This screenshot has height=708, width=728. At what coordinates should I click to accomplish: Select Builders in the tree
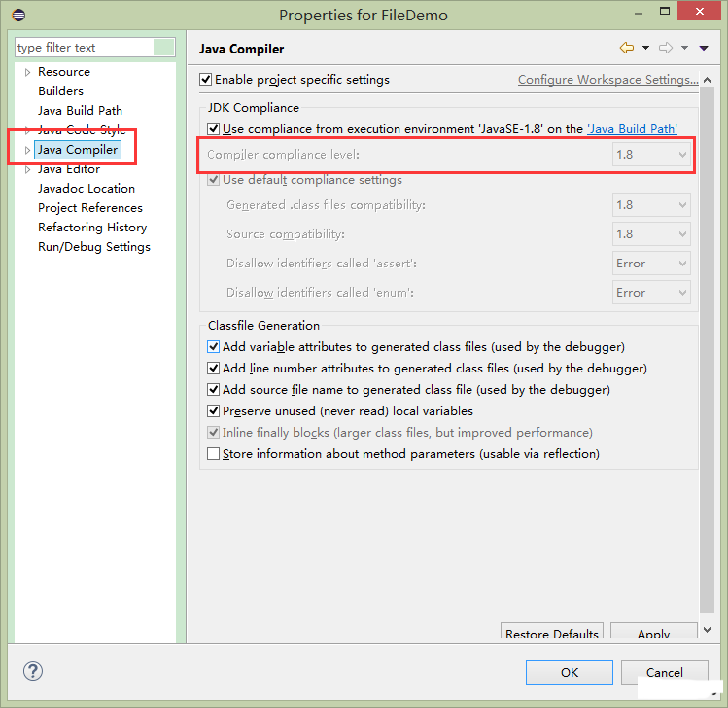coord(61,91)
